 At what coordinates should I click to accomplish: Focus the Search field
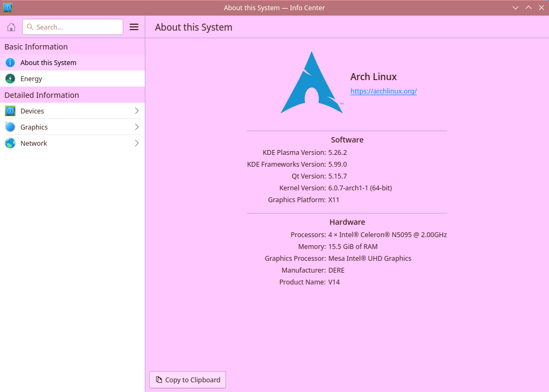coord(73,27)
